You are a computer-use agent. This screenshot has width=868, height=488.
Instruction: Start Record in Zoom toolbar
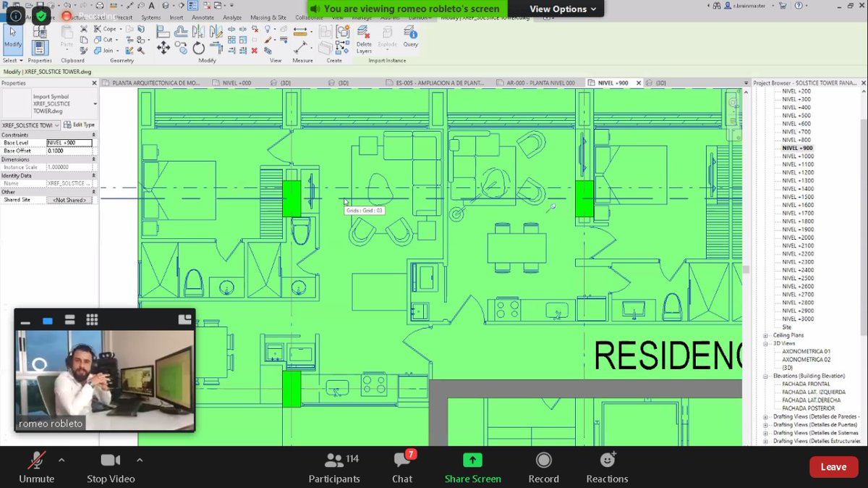click(543, 467)
